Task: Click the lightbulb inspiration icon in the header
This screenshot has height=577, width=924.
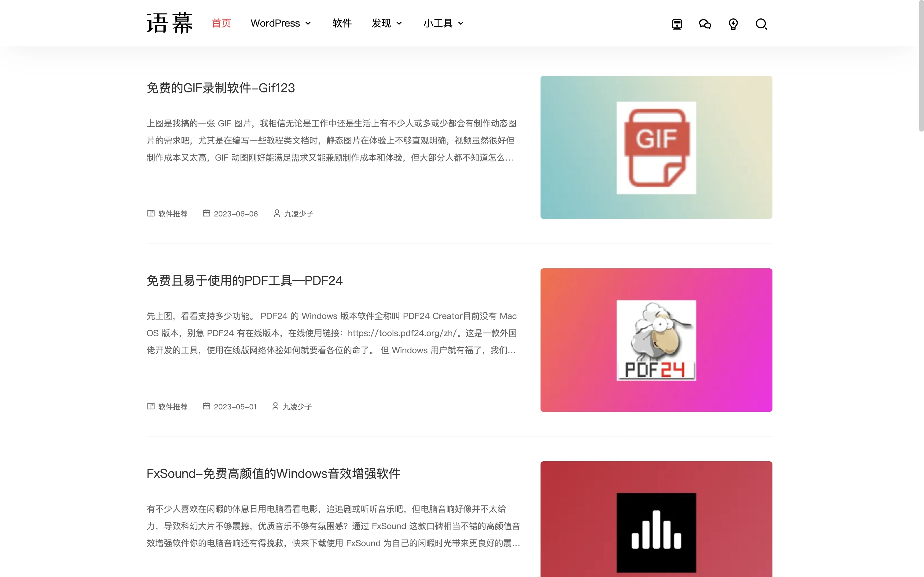Action: (733, 24)
